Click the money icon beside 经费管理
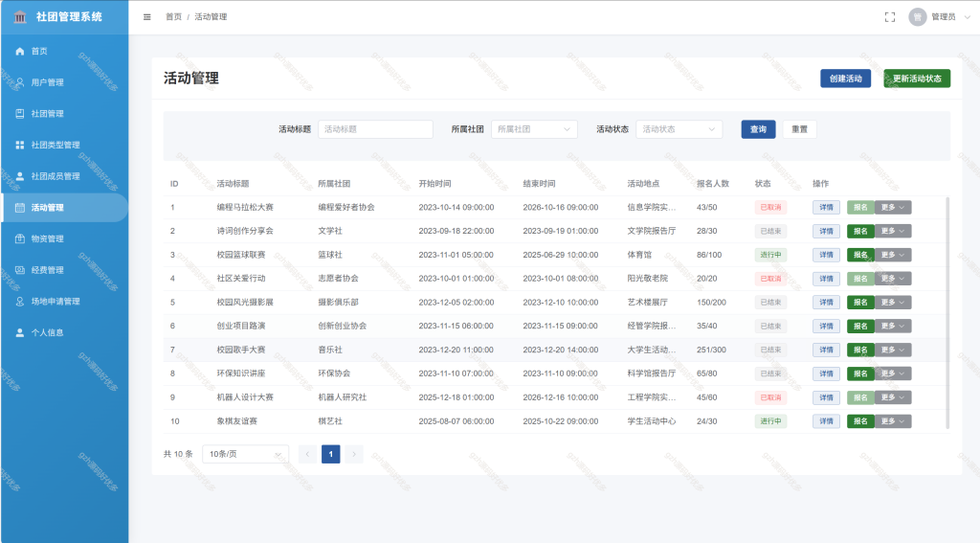Viewport: 980px width, 543px height. tap(20, 270)
